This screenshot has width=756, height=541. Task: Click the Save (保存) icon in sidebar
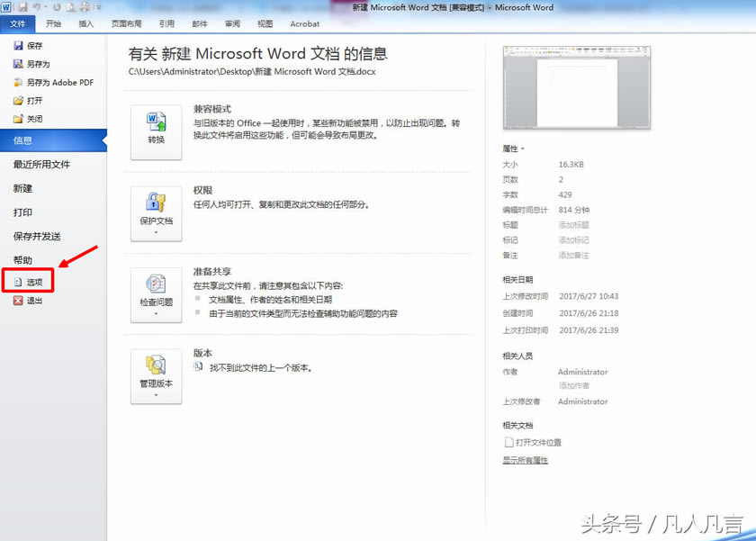tap(18, 46)
